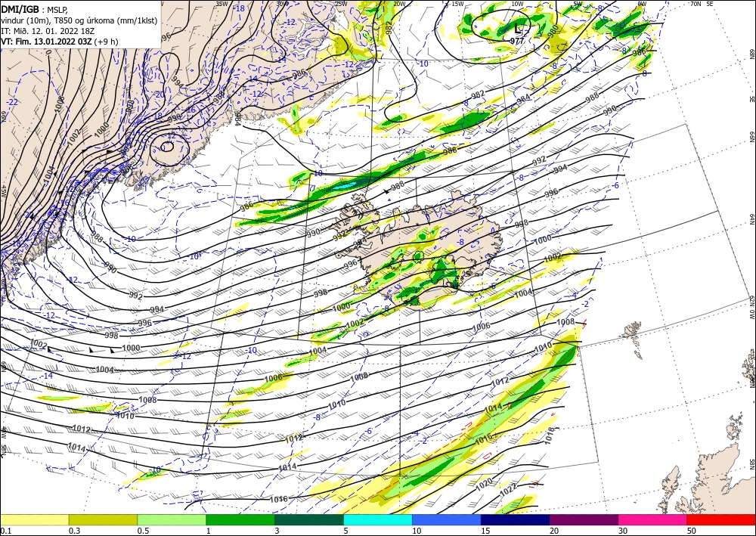
Task: Click the '70N' latitude label at top
Action: click(696, 3)
